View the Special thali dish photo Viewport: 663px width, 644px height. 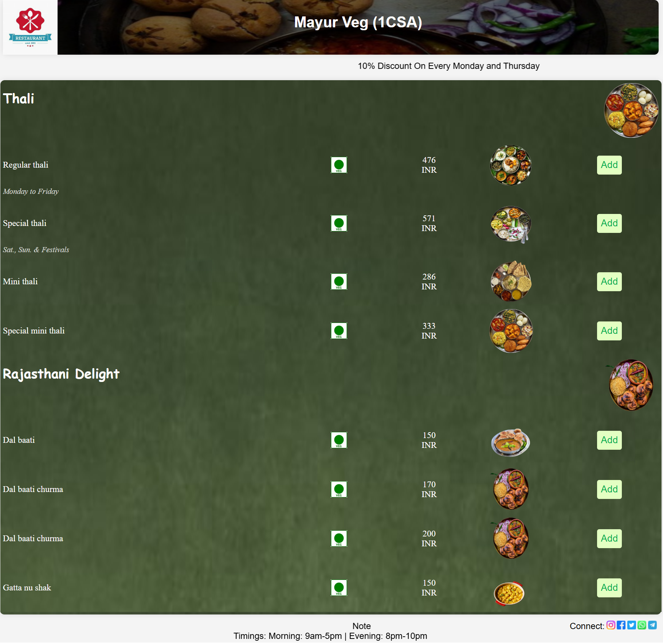point(511,224)
